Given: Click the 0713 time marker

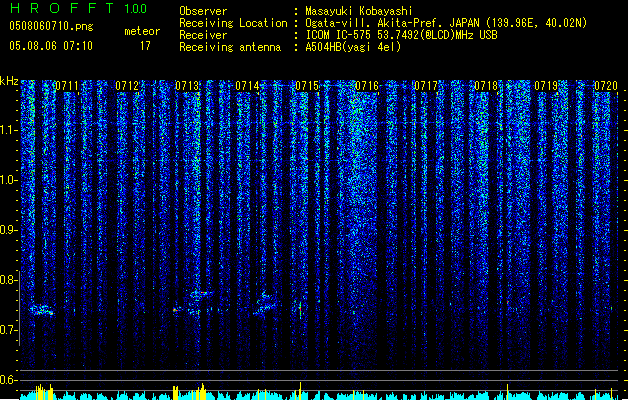Looking at the screenshot, I should [x=187, y=86].
